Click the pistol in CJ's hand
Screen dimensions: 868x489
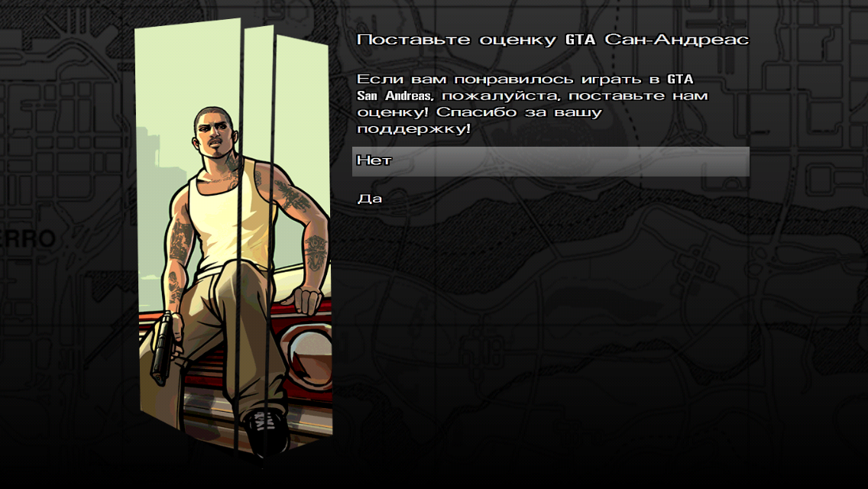coord(162,348)
